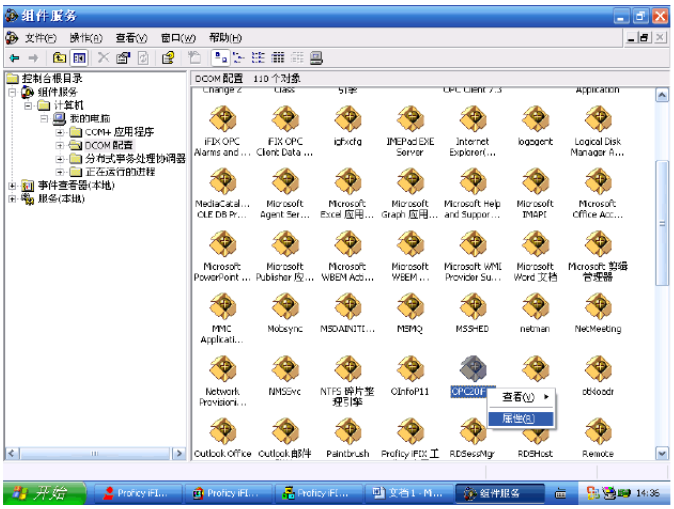Switch to 文档 1 Word taskbar button
Viewport: 674px width, 509px height.
(409, 493)
